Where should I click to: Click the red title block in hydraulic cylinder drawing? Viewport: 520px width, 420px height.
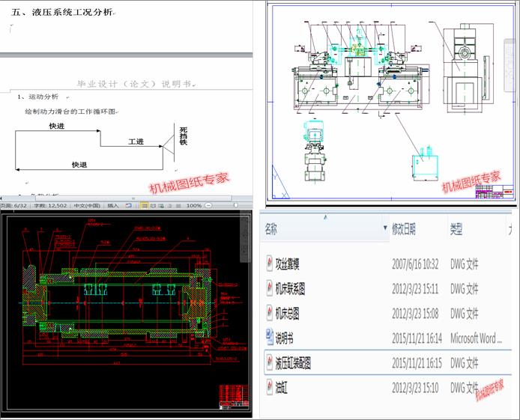(x=234, y=396)
